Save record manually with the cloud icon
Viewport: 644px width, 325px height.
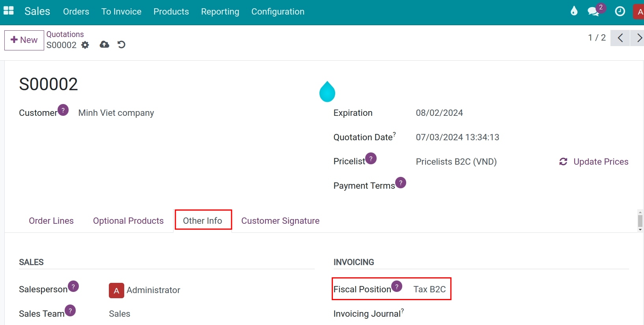click(105, 45)
